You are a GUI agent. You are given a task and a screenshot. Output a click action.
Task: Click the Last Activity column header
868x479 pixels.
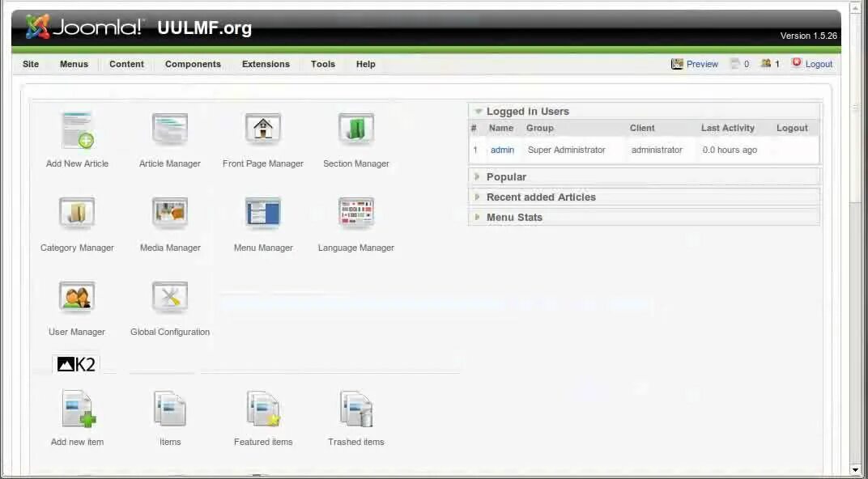click(x=728, y=128)
